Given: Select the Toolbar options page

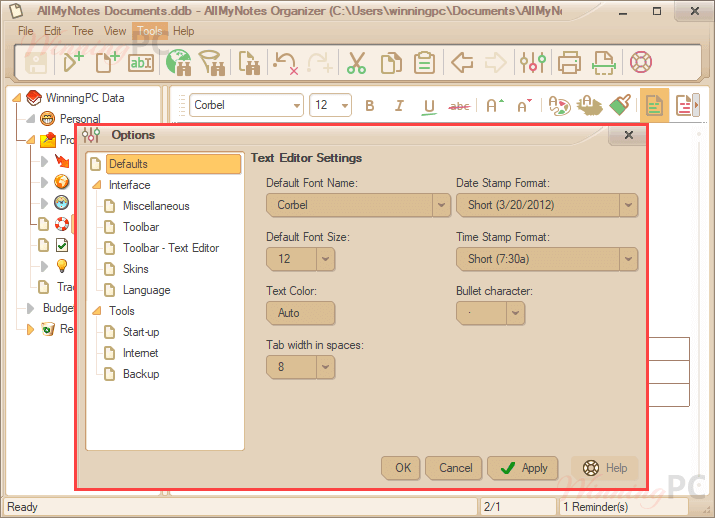Looking at the screenshot, I should (x=141, y=227).
